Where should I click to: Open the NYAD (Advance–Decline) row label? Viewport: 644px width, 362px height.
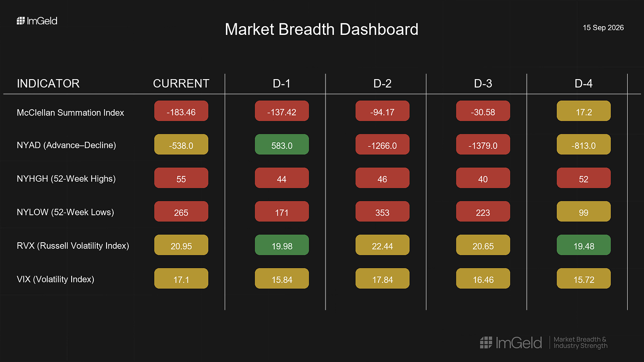[66, 145]
